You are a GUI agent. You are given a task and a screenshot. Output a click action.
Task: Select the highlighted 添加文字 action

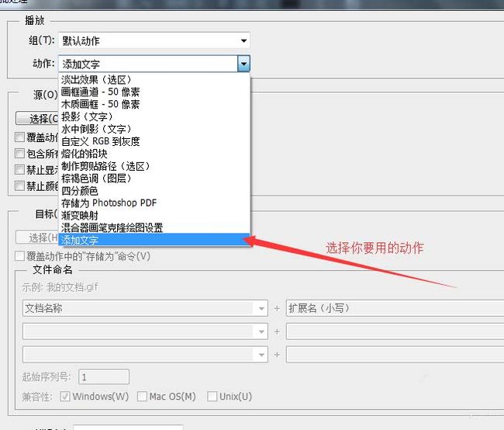click(x=154, y=240)
